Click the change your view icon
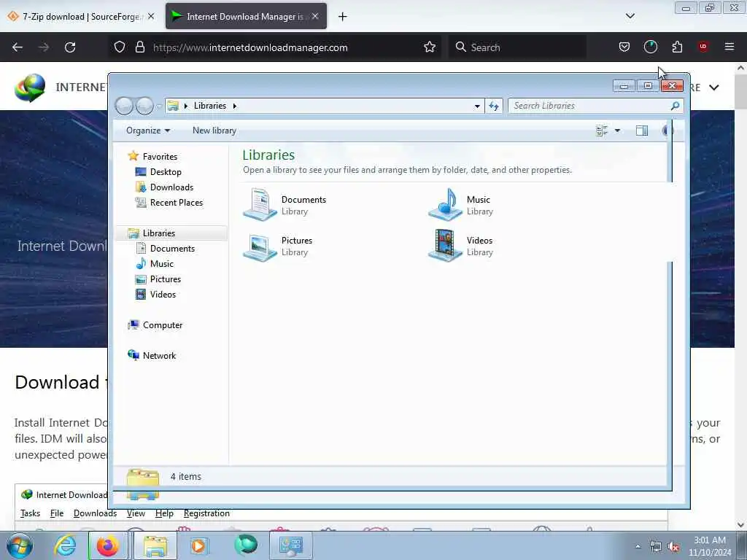The image size is (747, 560). 602,131
